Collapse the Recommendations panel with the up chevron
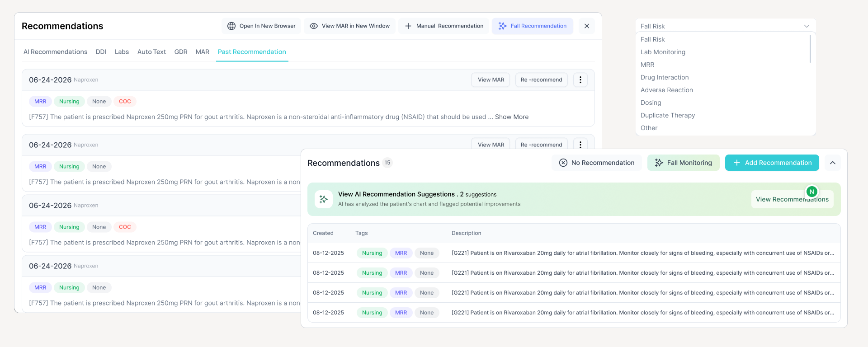Viewport: 868px width, 347px height. coord(833,163)
